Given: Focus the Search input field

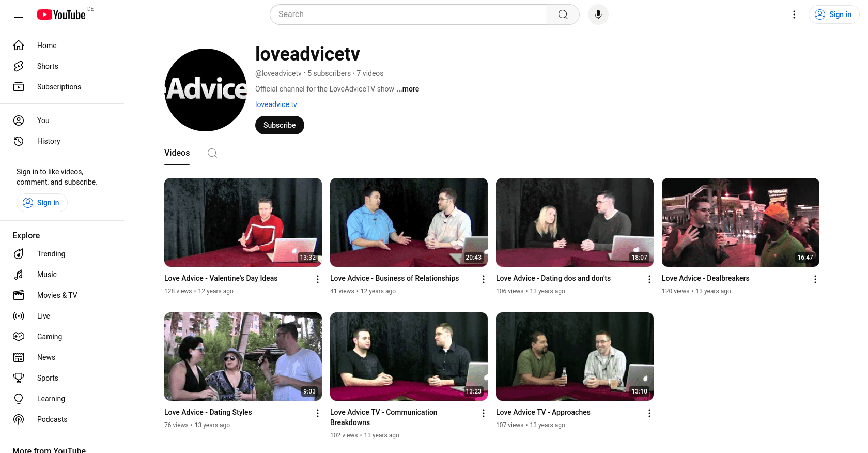Looking at the screenshot, I should point(408,14).
